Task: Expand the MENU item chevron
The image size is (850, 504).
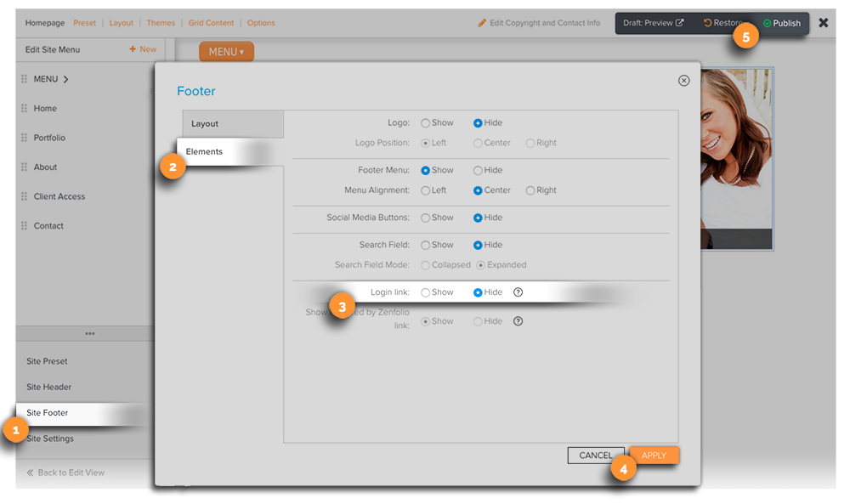Action: pyautogui.click(x=65, y=79)
